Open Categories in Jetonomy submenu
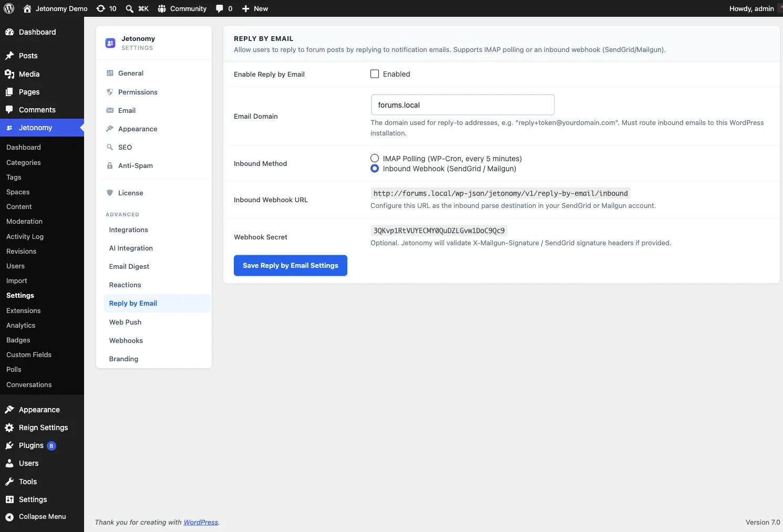Image resolution: width=783 pixels, height=532 pixels. (x=24, y=163)
